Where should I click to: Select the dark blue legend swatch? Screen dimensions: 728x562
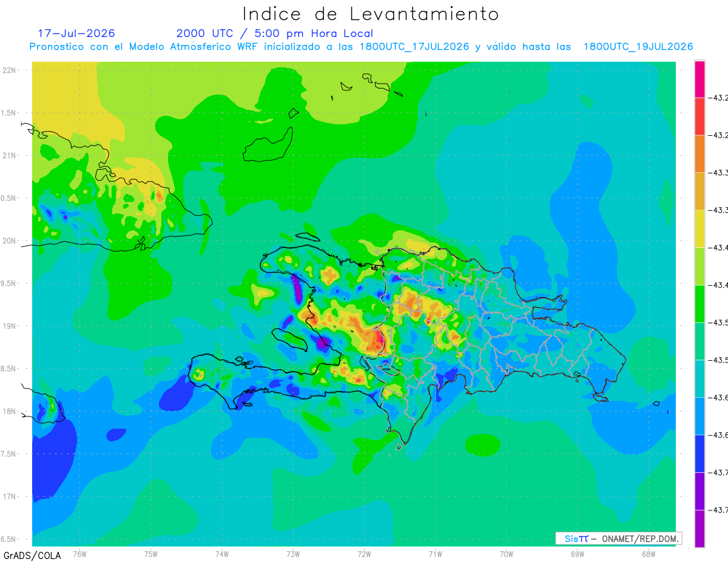click(x=699, y=453)
